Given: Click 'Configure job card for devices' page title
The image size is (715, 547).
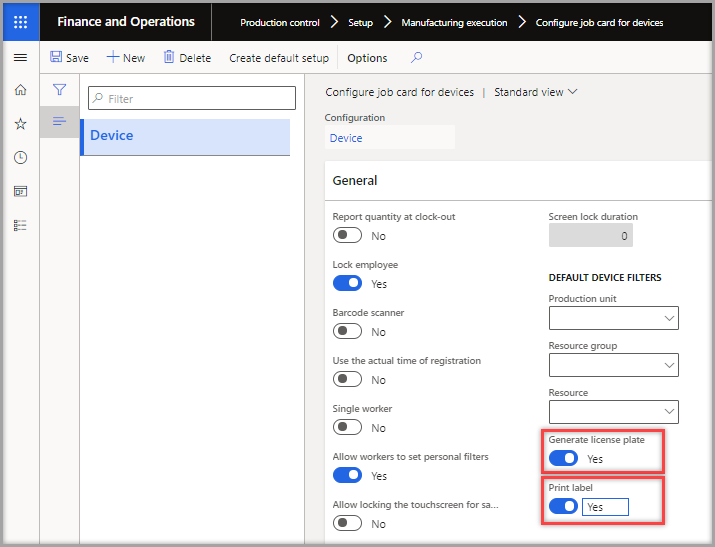Looking at the screenshot, I should point(399,92).
